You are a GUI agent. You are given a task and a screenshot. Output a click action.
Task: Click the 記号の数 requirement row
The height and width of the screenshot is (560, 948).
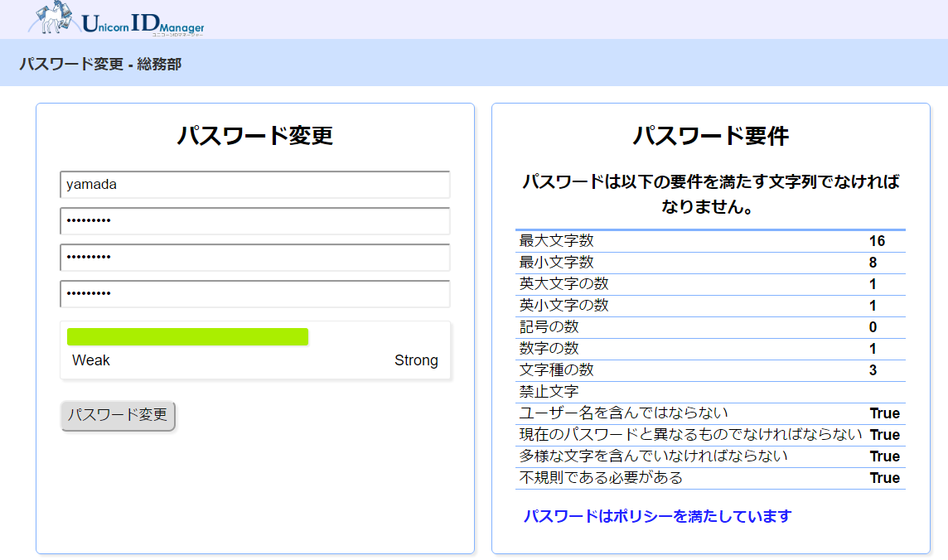point(709,327)
